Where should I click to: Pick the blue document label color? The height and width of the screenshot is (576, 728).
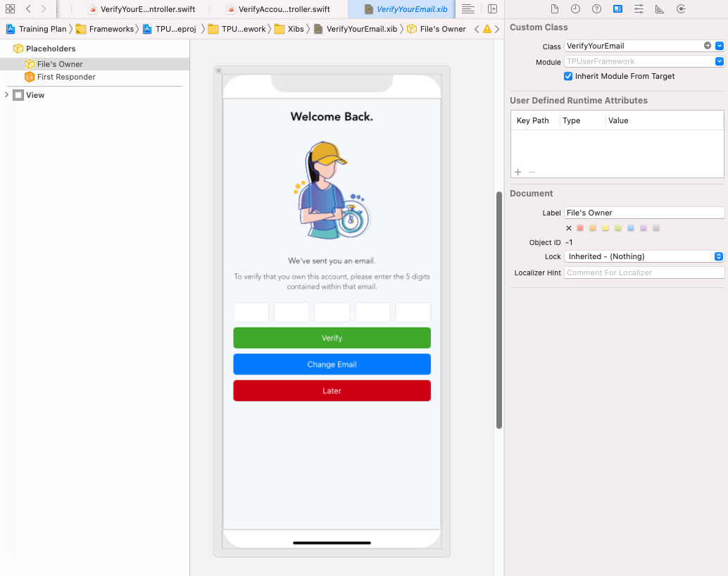click(631, 228)
